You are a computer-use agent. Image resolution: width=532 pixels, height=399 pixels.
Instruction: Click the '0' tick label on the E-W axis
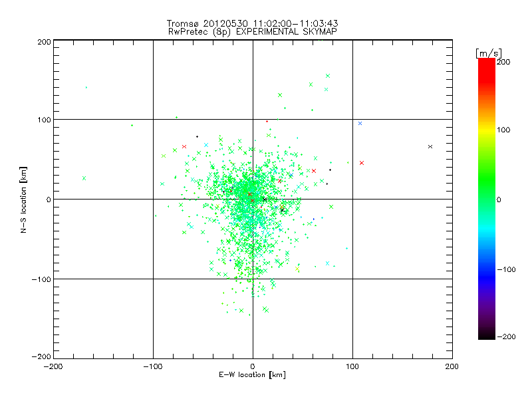coord(253,366)
